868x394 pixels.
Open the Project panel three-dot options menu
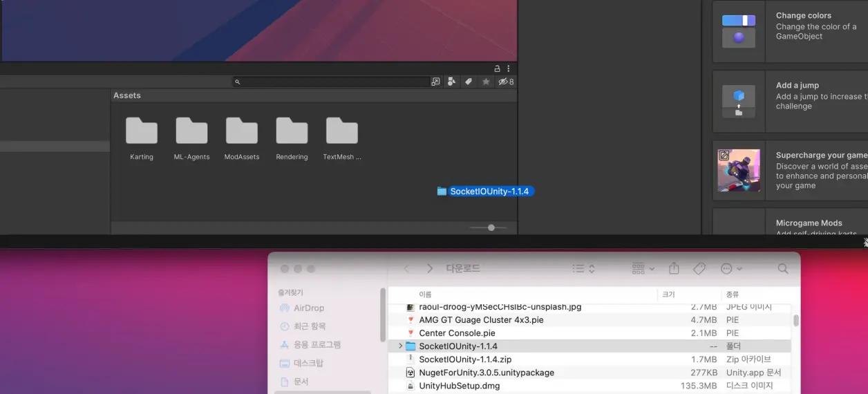pos(509,68)
